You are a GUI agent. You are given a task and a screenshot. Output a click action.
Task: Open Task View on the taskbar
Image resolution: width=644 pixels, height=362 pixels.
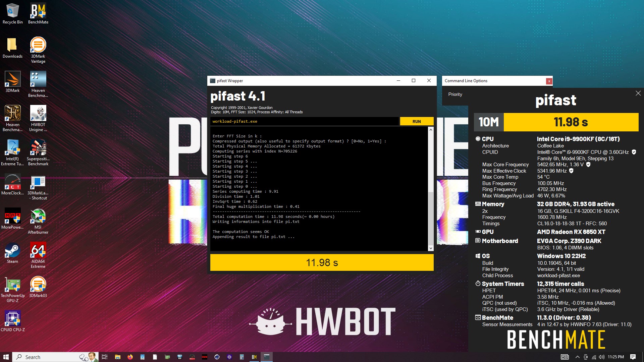pos(104,357)
